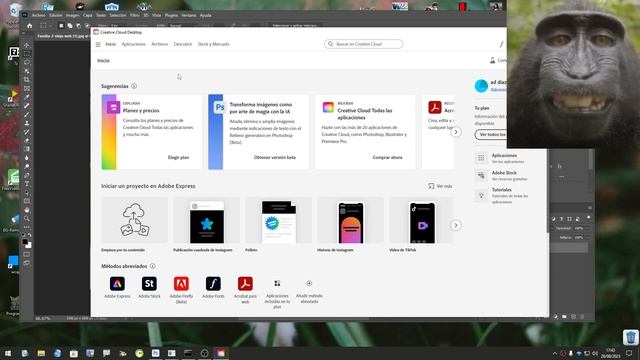Click the Elegir plan button
Screen dimensions: 640x360
tap(178, 158)
